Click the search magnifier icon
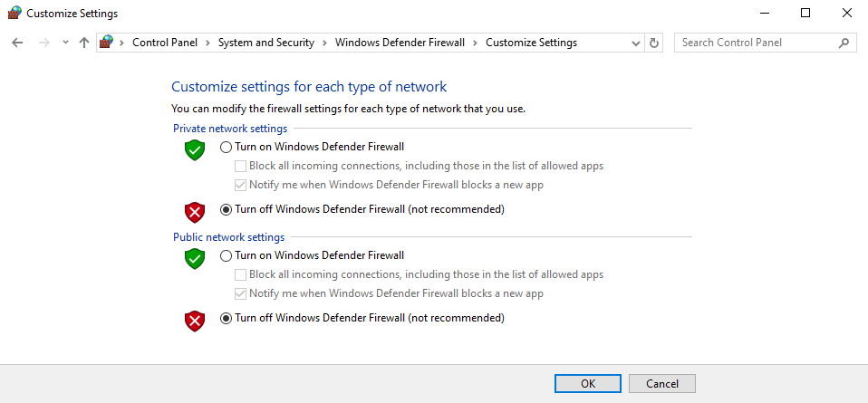868x403 pixels. point(844,43)
